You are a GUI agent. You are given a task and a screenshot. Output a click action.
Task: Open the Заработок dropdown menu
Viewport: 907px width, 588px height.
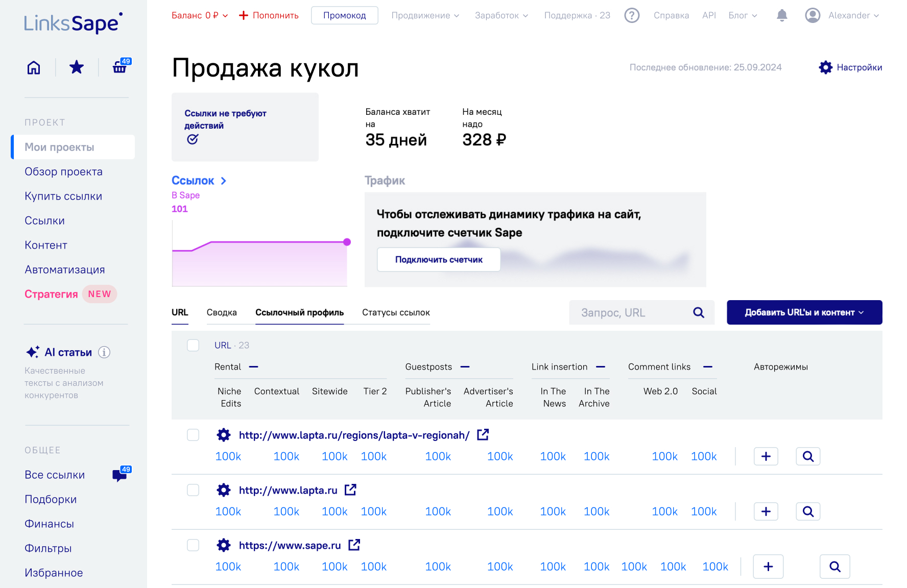(502, 15)
